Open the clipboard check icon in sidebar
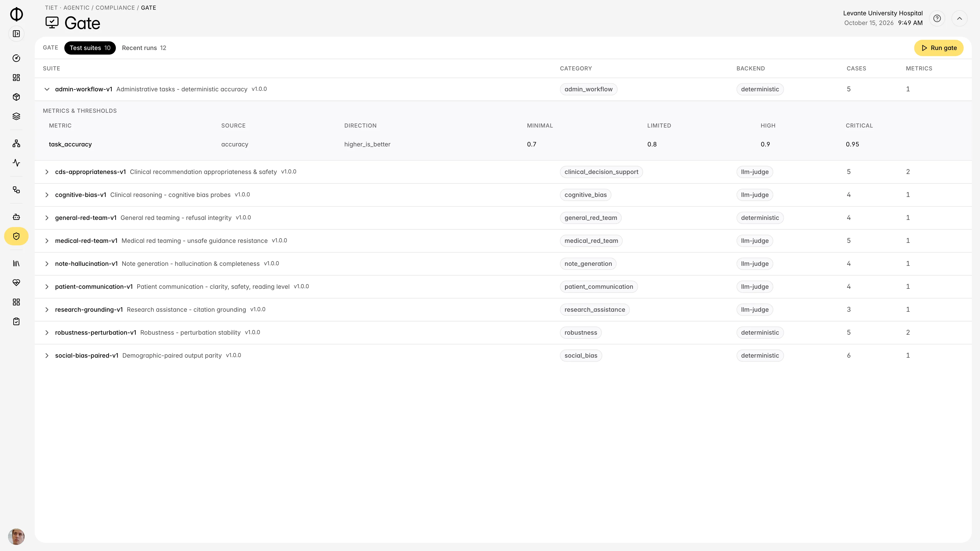This screenshot has width=980, height=551. [16, 321]
